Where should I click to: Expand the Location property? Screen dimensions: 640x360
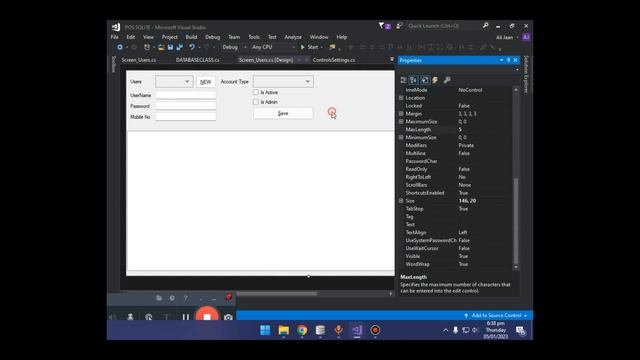point(401,98)
